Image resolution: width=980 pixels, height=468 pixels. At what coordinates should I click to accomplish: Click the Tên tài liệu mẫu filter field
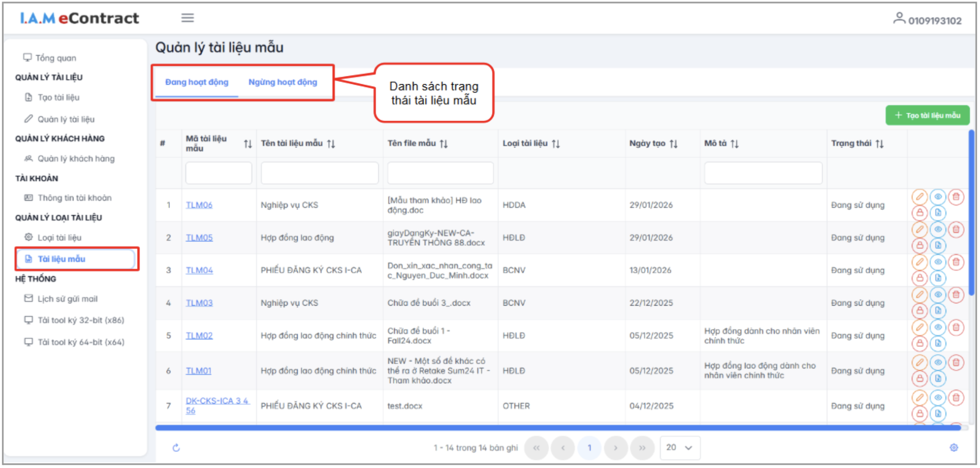319,173
